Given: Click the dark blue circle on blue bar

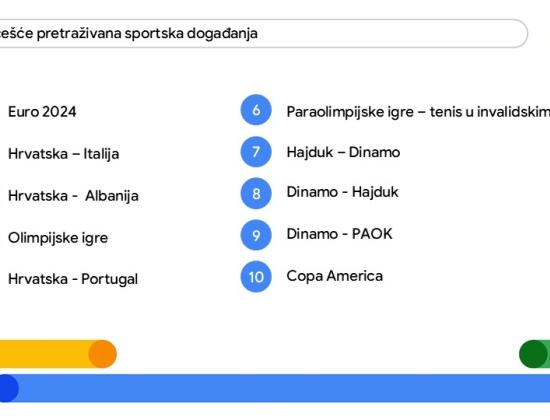Looking at the screenshot, I should click(x=7, y=388).
